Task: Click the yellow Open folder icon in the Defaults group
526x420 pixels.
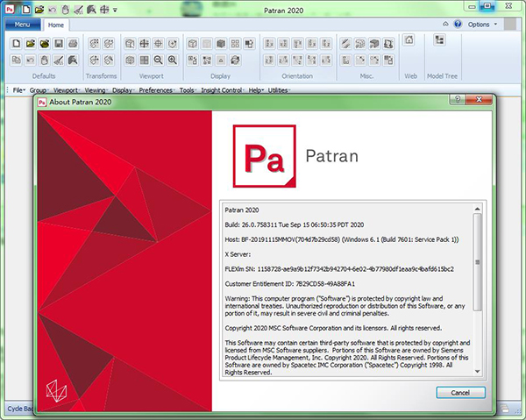Action: coord(30,44)
